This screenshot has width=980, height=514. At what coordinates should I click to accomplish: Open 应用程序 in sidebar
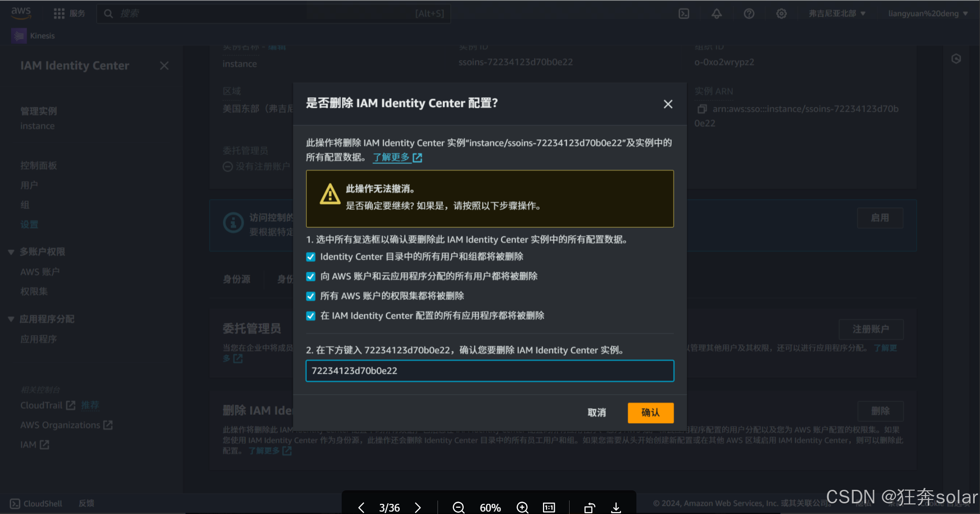pos(39,339)
